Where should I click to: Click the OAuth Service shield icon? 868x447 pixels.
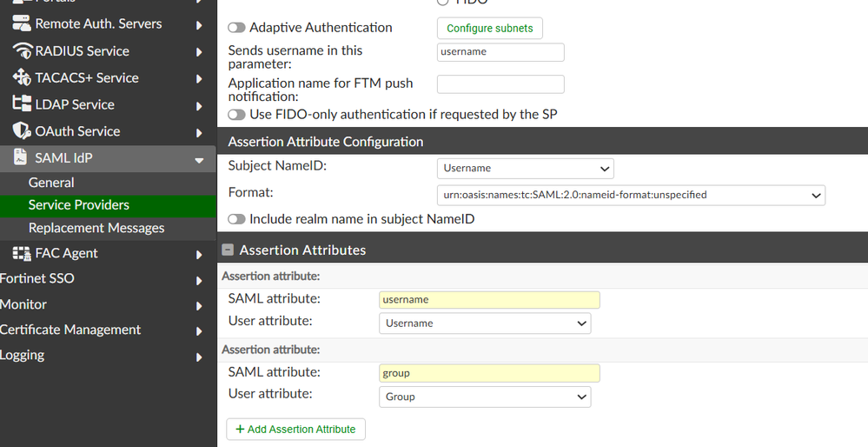(x=22, y=131)
